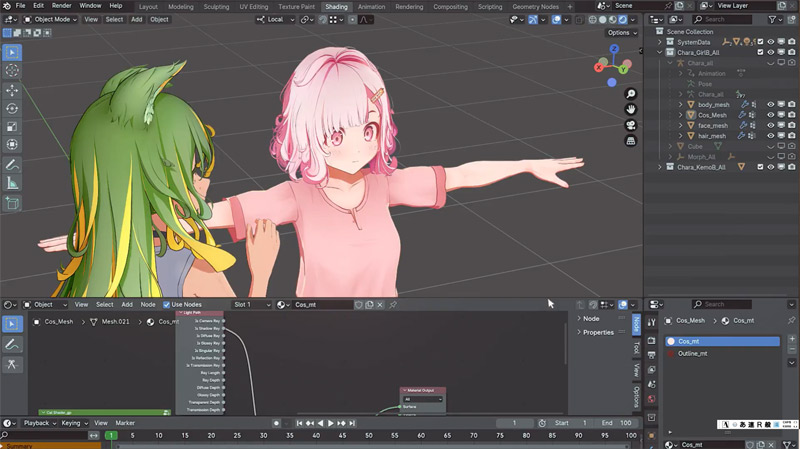
Task: Select the Transform tool
Action: point(12,144)
